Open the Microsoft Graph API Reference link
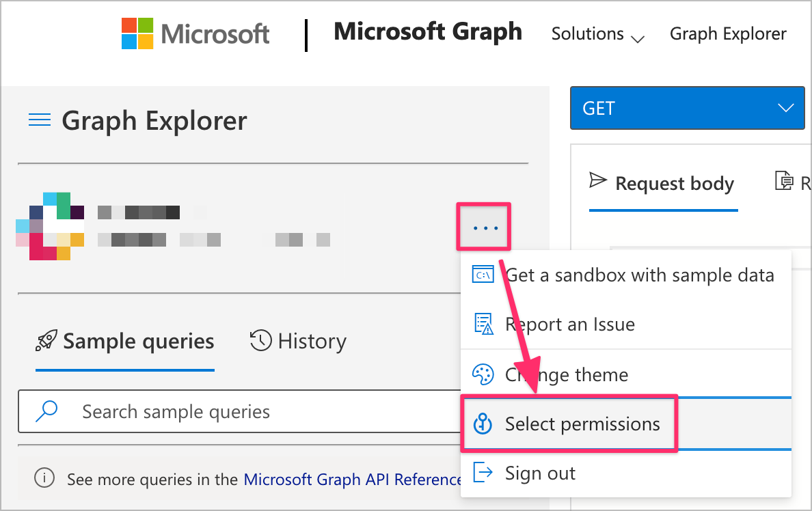Image resolution: width=812 pixels, height=511 pixels. (x=352, y=479)
